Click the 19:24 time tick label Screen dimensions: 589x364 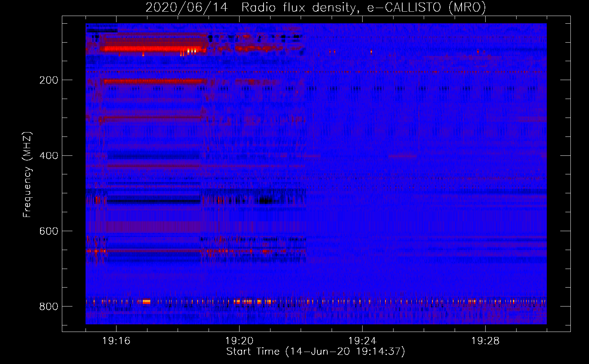click(x=362, y=341)
